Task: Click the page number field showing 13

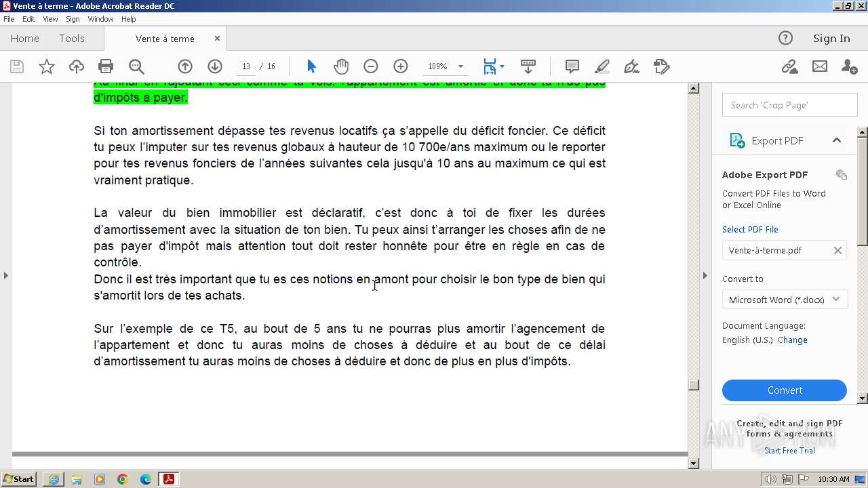Action: pos(246,66)
